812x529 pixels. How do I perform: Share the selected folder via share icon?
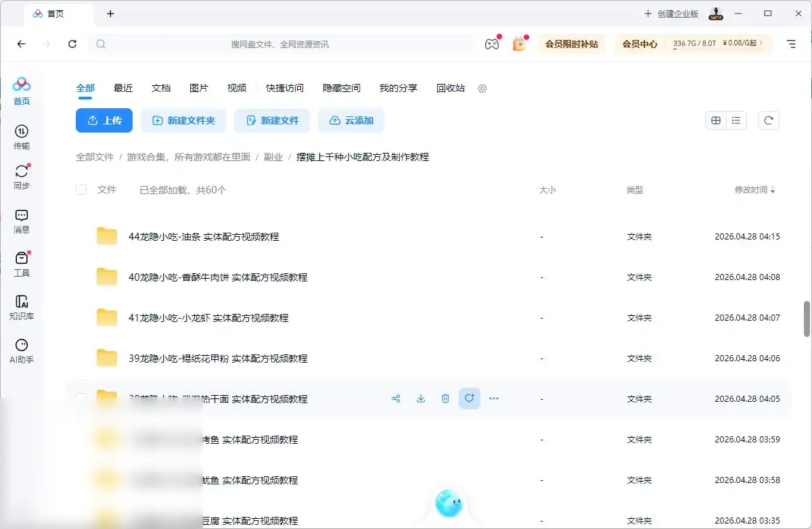(x=396, y=398)
